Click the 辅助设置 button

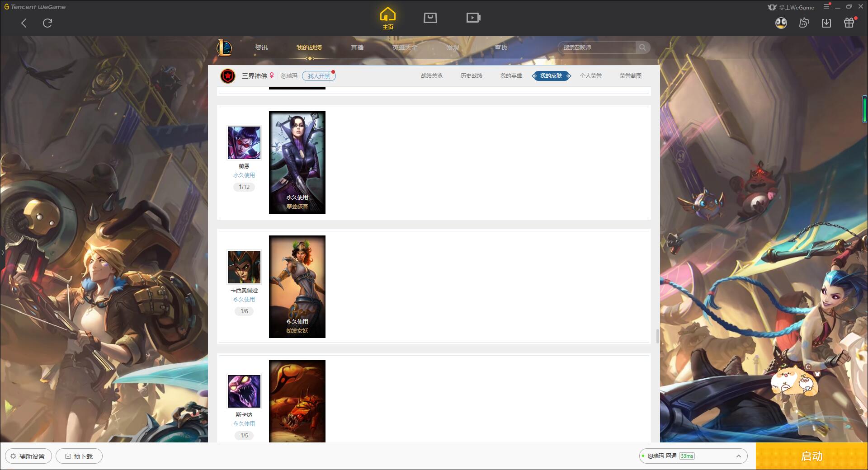tap(28, 456)
